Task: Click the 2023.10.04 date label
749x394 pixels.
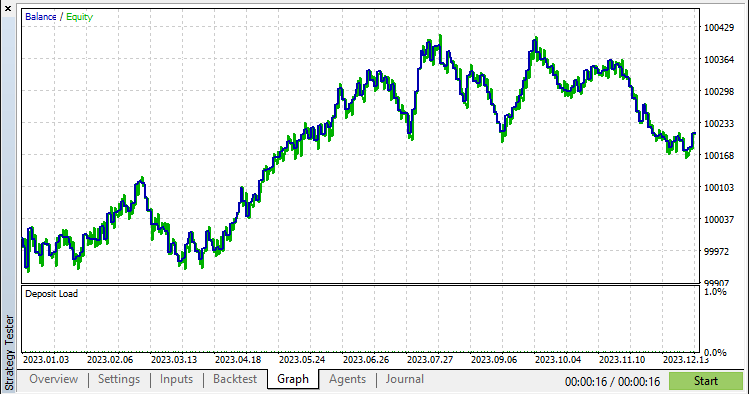Action: pos(558,360)
